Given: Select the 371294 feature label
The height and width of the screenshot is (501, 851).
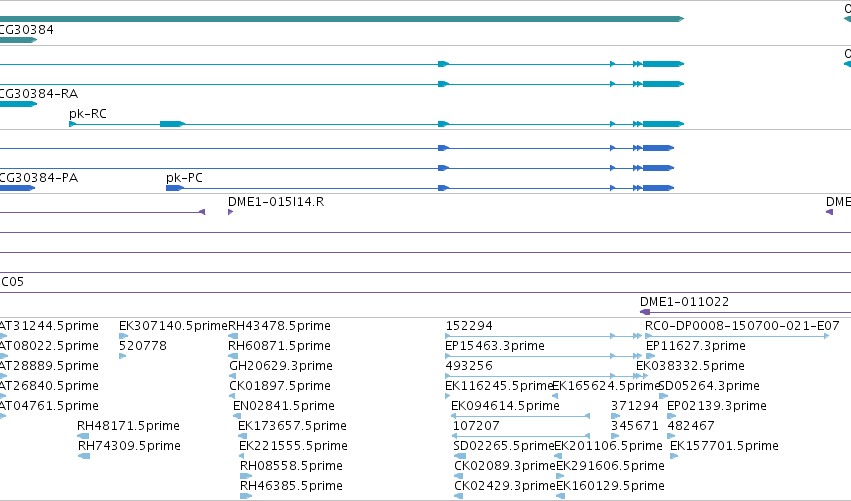Looking at the screenshot, I should 634,406.
